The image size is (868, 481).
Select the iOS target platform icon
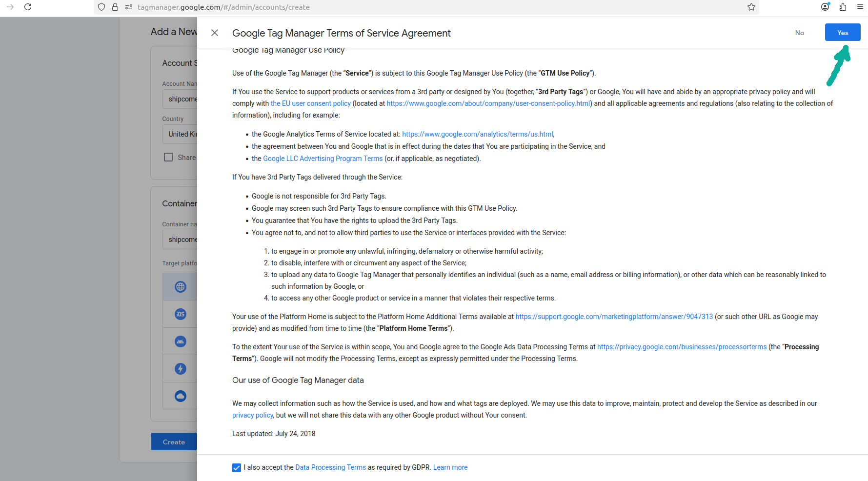(x=181, y=314)
